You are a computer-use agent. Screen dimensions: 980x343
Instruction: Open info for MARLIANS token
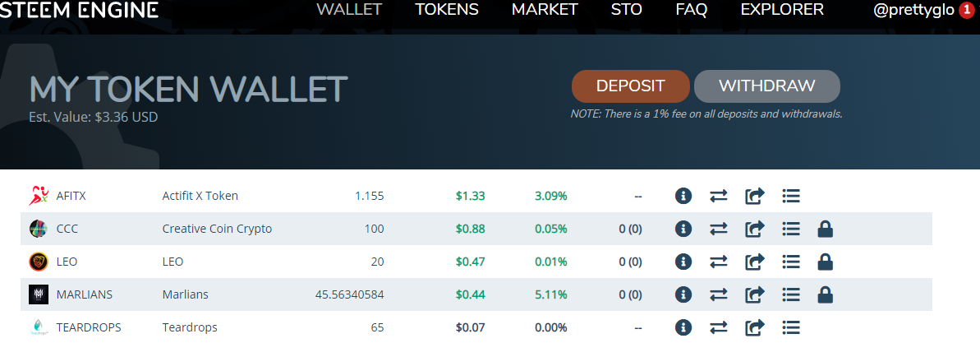683,294
